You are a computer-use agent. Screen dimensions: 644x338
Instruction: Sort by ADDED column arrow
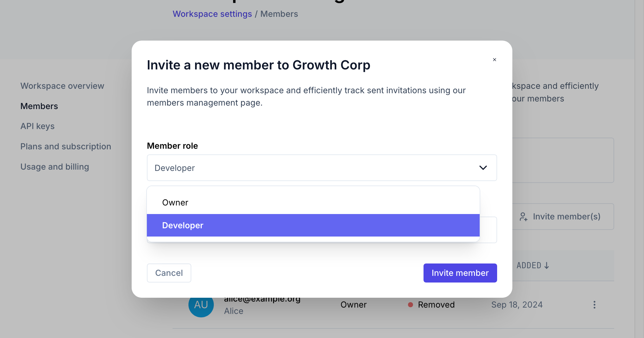click(547, 266)
